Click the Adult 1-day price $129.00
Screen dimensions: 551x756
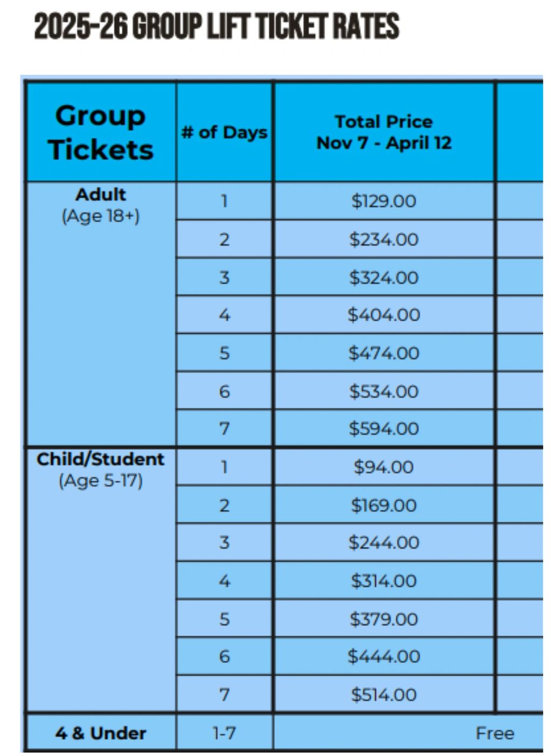pos(383,202)
